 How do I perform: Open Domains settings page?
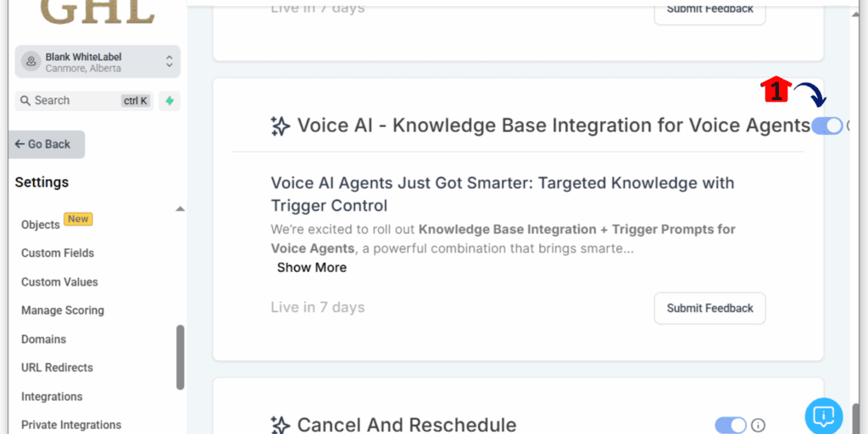point(44,339)
